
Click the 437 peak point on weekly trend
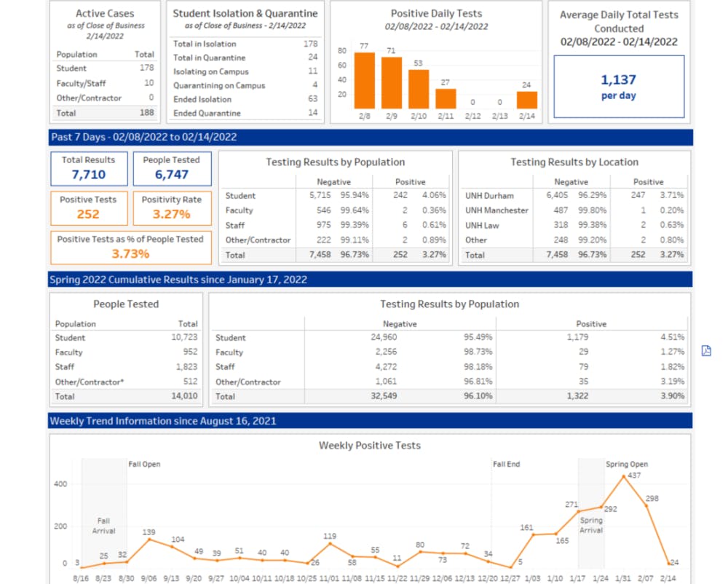tap(623, 476)
